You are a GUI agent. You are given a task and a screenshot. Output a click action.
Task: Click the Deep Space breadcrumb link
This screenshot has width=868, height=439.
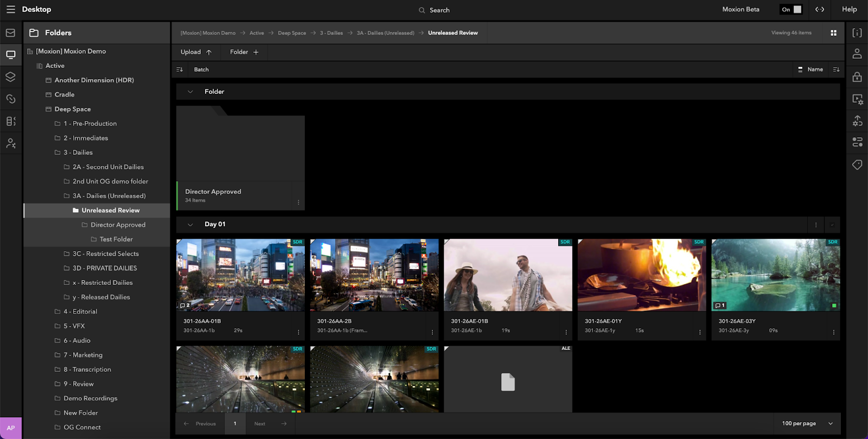pos(292,33)
